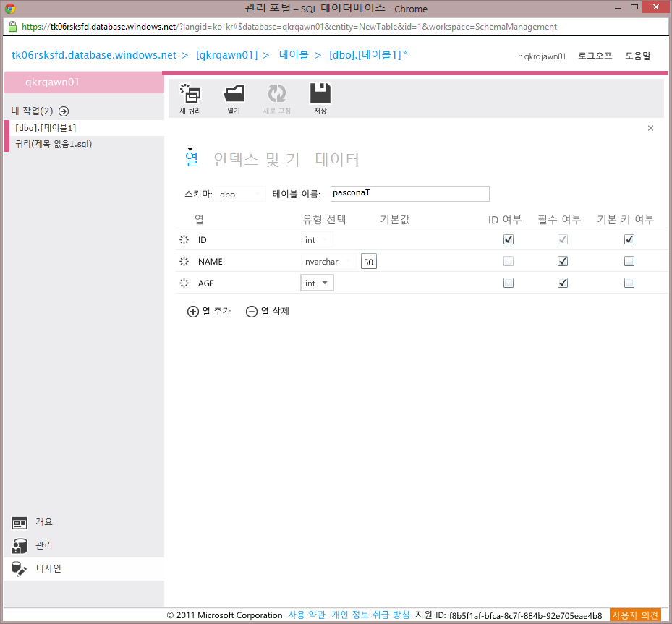Screen dimensions: 672x624
Task: Open the int type dropdown for ID
Action: coord(317,240)
